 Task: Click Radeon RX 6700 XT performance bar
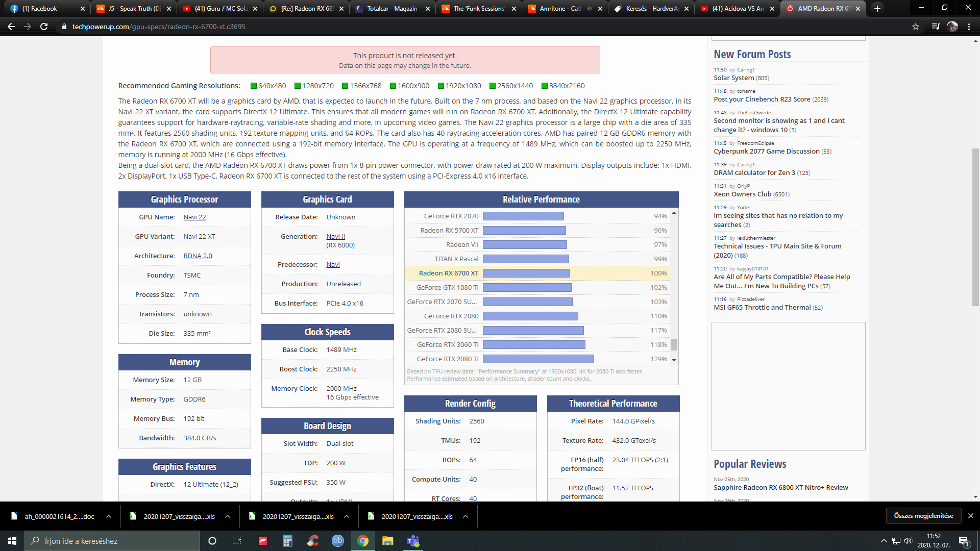coord(526,273)
